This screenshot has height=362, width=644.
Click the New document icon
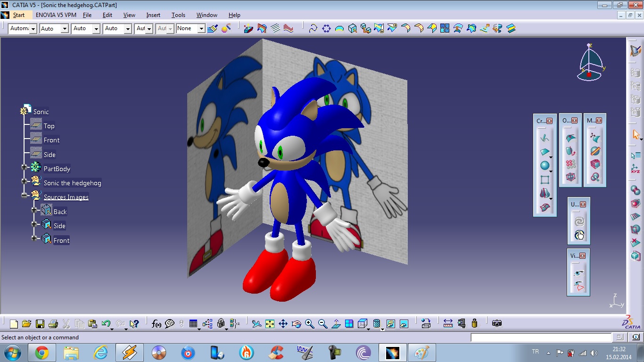pyautogui.click(x=14, y=324)
